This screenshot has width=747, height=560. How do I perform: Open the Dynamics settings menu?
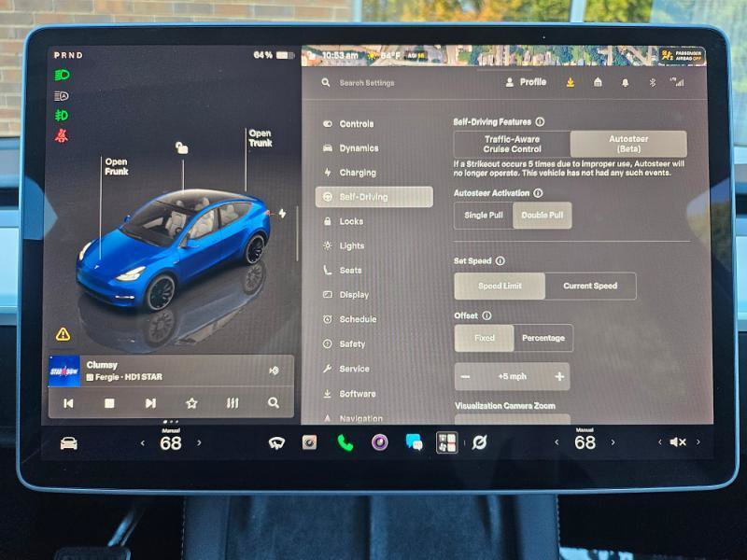coord(351,148)
